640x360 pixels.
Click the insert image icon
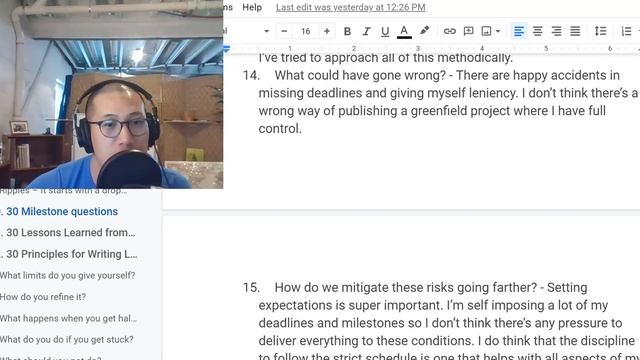point(486,31)
